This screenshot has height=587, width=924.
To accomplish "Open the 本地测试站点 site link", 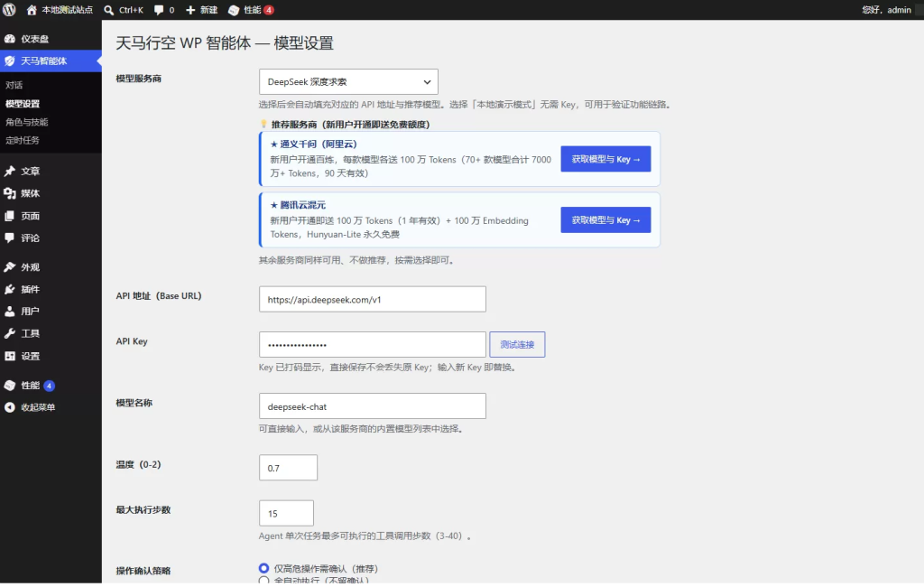I will 67,10.
